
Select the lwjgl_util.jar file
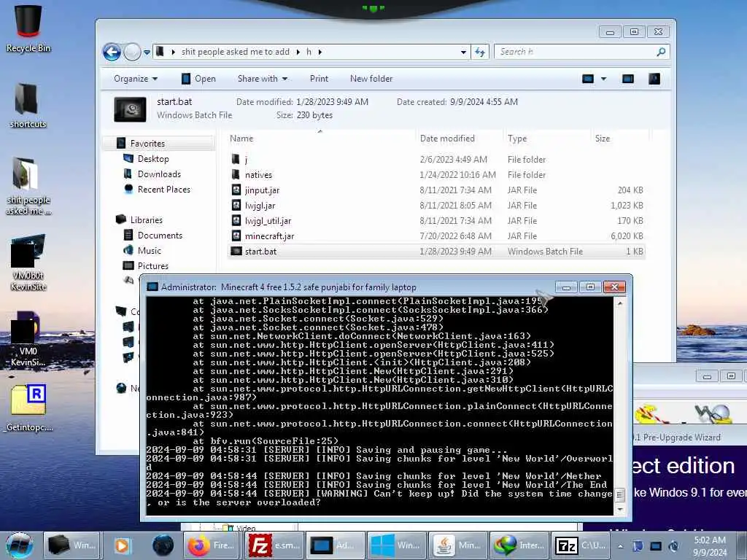(436, 220)
